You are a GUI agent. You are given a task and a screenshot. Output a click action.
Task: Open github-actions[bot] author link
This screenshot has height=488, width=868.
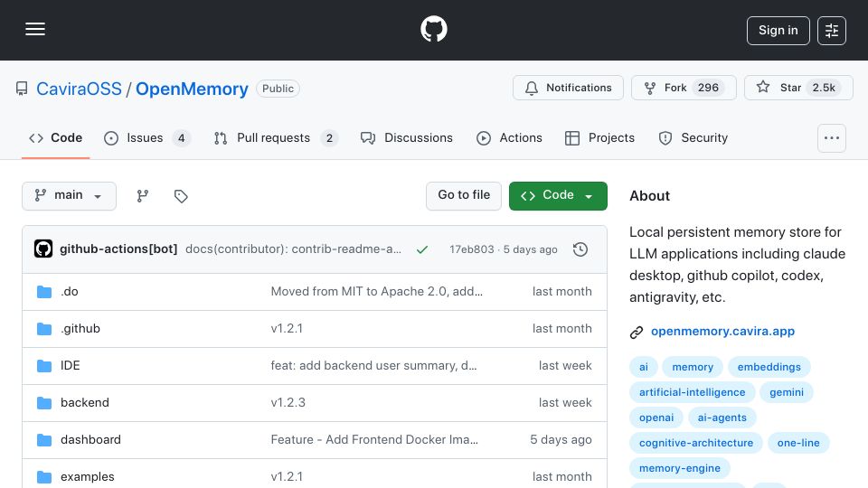point(118,249)
